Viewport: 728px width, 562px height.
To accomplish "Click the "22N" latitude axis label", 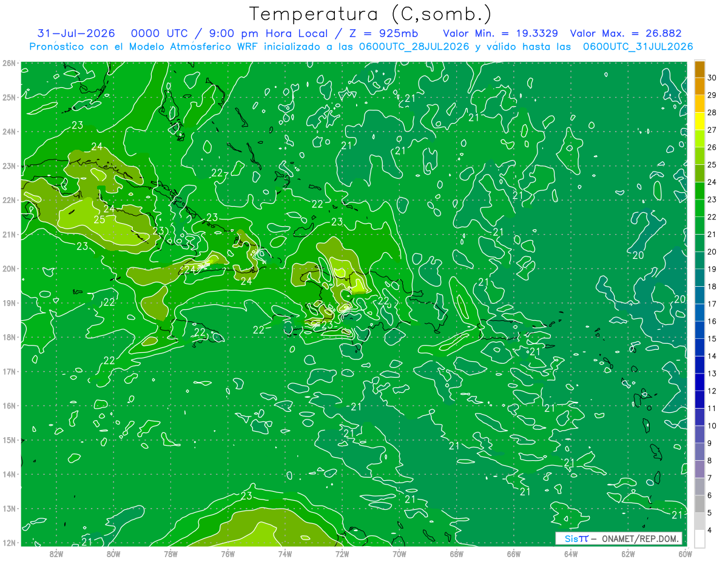I will coord(10,200).
